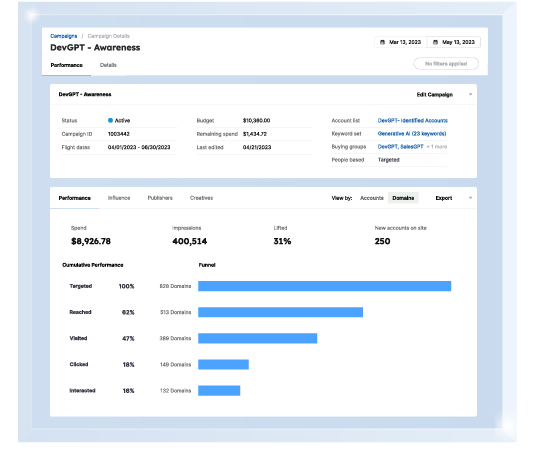Viewport: 540px width, 450px height.
Task: Click the Export button
Action: [x=444, y=198]
